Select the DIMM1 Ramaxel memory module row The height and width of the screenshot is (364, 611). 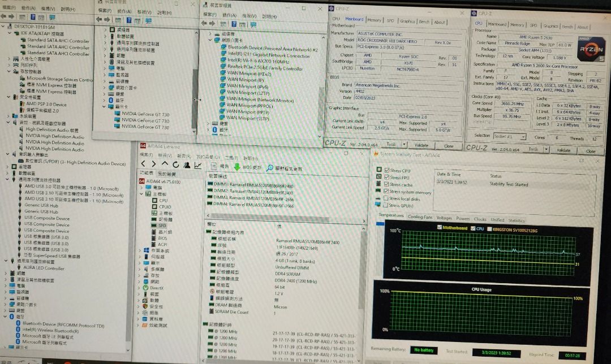pos(251,185)
